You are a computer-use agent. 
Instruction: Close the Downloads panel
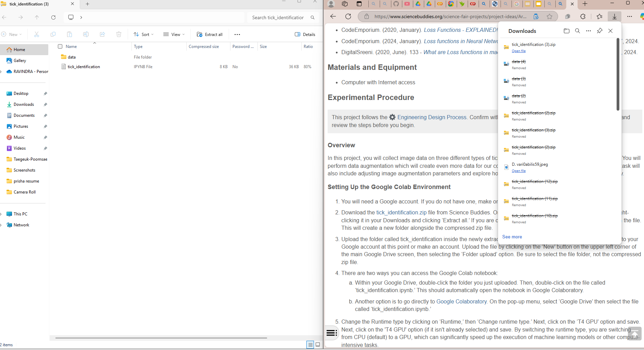pyautogui.click(x=610, y=31)
